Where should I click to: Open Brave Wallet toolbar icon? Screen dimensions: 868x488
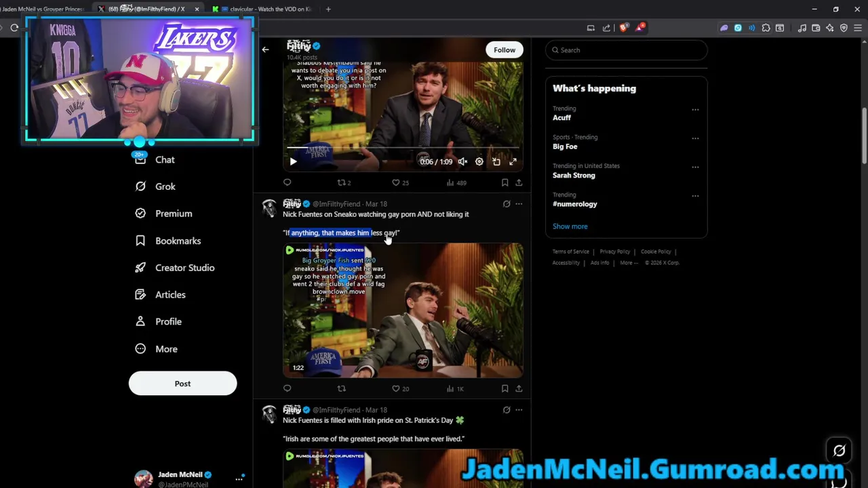816,28
